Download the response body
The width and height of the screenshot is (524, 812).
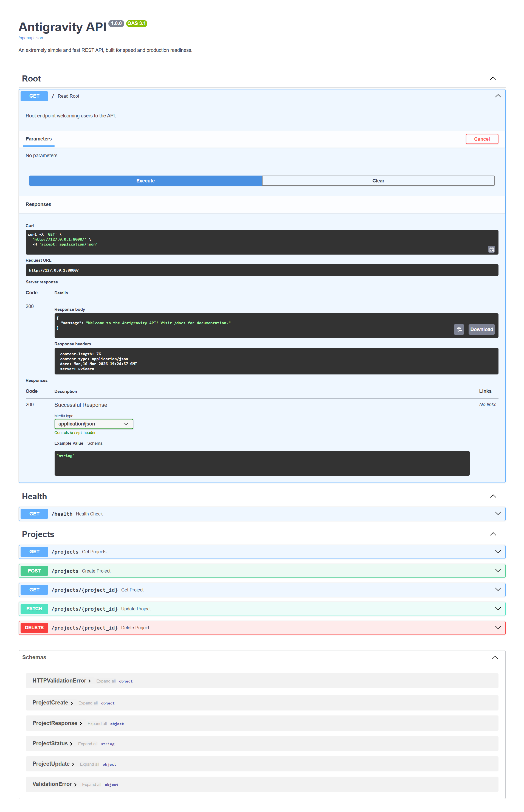481,329
